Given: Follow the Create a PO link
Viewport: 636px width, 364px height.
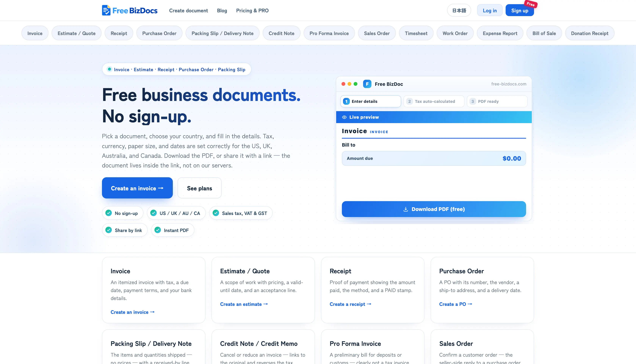Looking at the screenshot, I should tap(455, 304).
